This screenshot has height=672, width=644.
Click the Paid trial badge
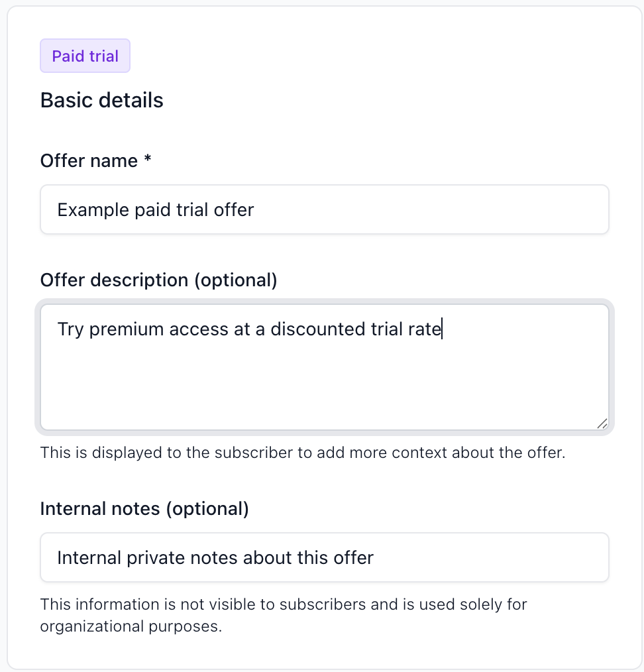(85, 56)
